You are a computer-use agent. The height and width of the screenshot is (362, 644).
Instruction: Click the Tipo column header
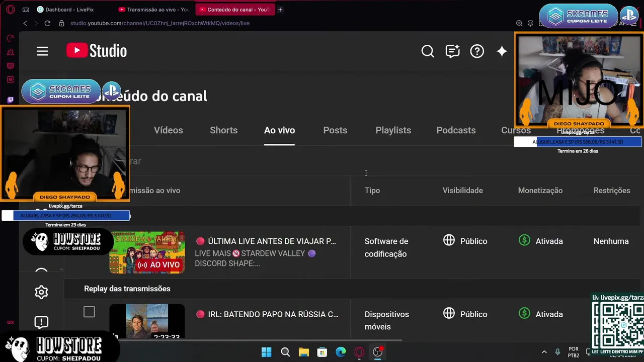pyautogui.click(x=372, y=191)
